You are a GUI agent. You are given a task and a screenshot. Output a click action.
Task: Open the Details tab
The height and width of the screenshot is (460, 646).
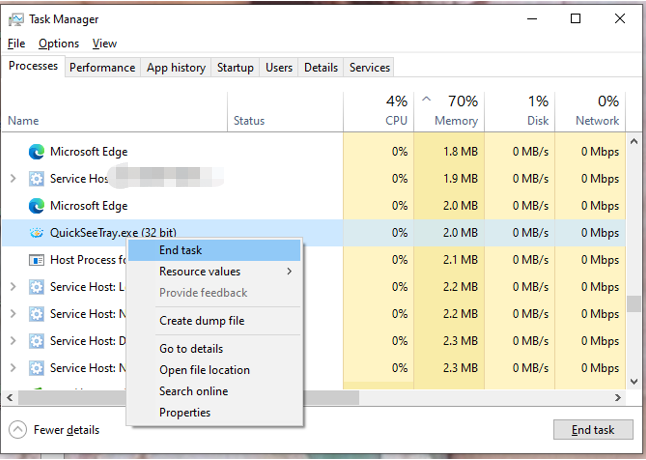[x=321, y=68]
